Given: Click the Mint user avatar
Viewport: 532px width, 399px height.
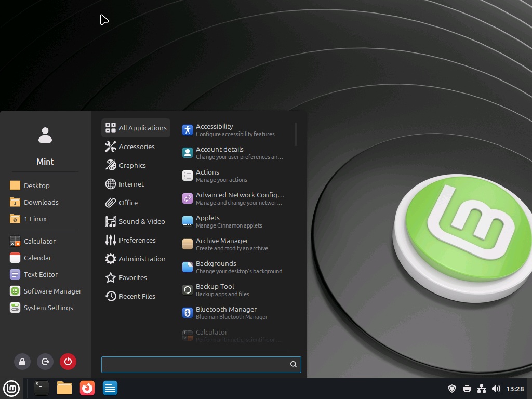Looking at the screenshot, I should click(45, 135).
